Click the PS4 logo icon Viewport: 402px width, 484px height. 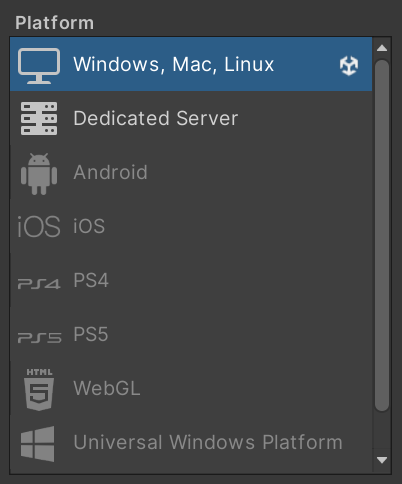coord(39,284)
